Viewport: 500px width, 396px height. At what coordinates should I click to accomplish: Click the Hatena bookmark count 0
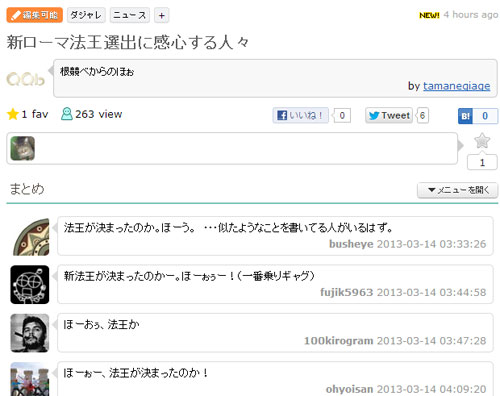(485, 116)
